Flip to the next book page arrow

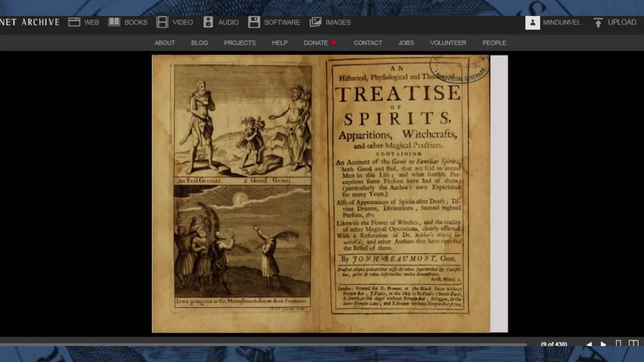tap(603, 344)
